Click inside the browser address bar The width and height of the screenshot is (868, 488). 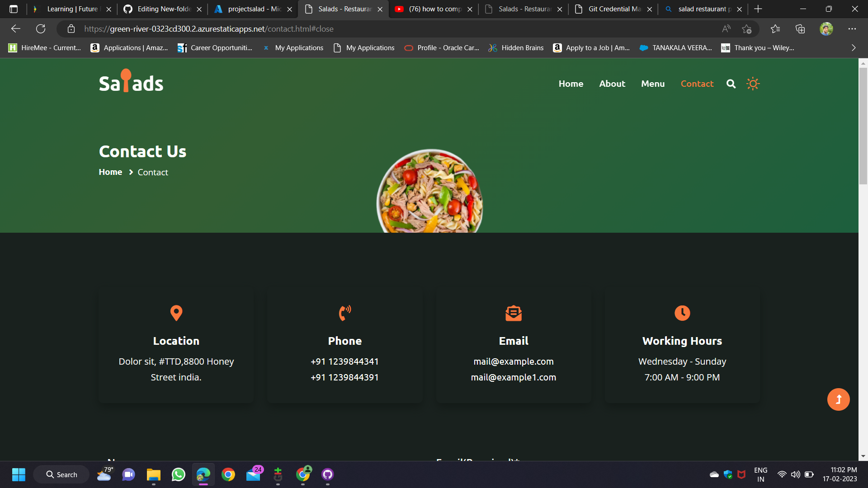[x=271, y=28]
